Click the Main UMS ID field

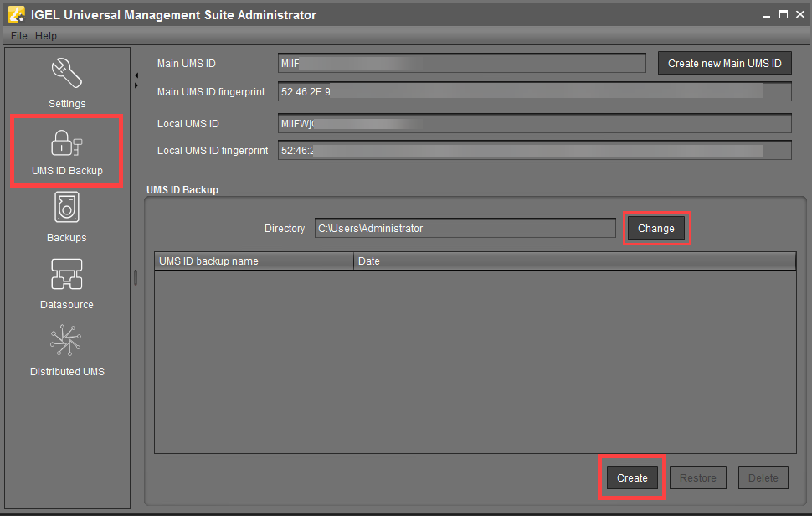[x=461, y=64]
